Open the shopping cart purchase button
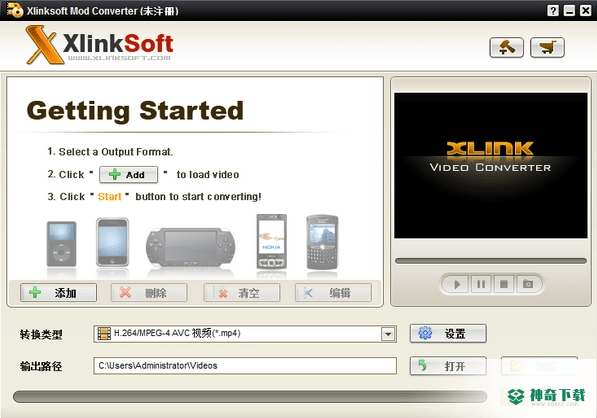This screenshot has width=597, height=418. pyautogui.click(x=547, y=48)
